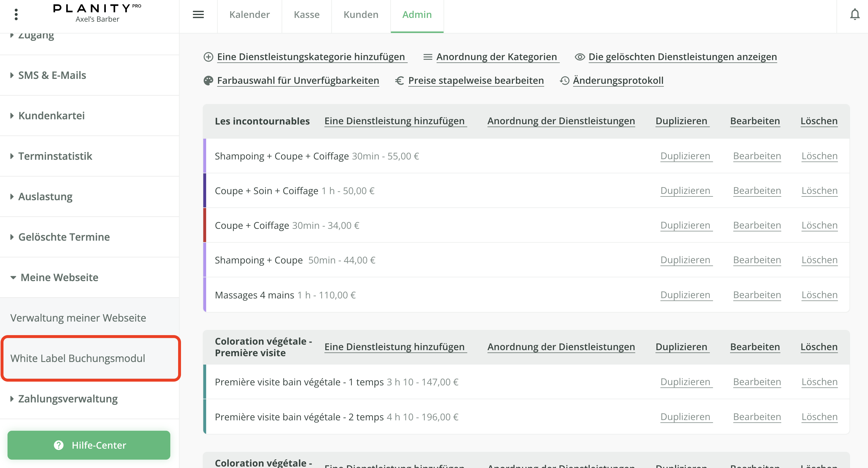Open the Kasse tab

pyautogui.click(x=306, y=14)
